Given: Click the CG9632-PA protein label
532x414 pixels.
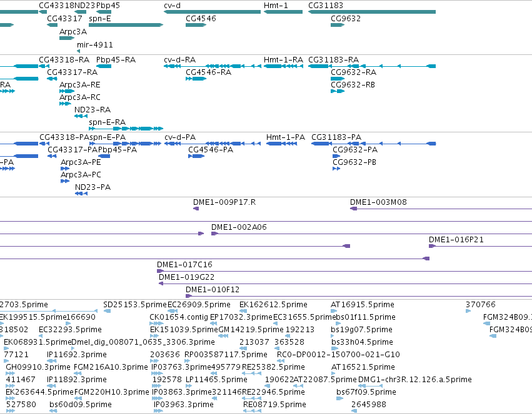Looking at the screenshot, I should pos(355,150).
